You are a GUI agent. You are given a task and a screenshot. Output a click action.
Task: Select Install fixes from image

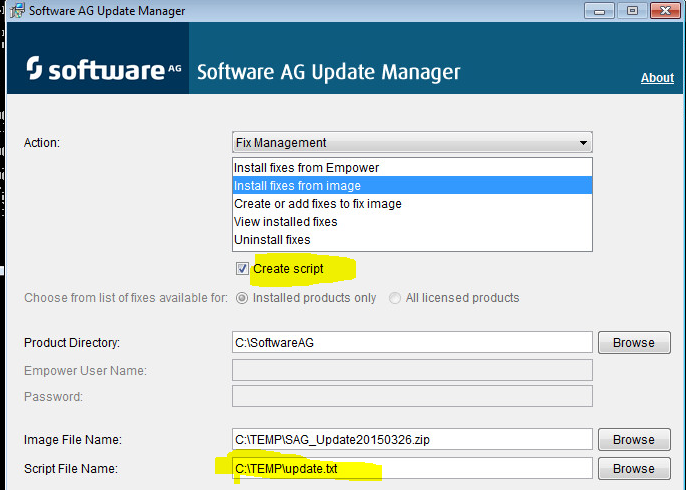[412, 186]
